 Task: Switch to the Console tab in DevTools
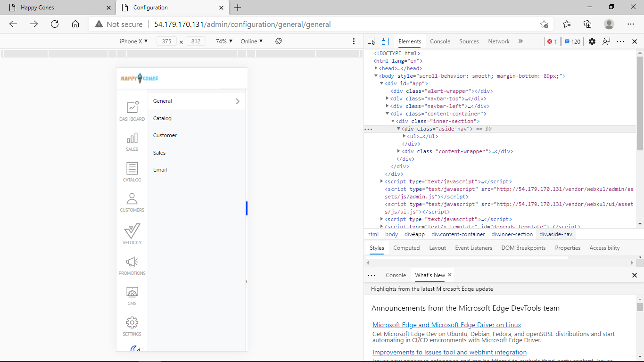coord(440,41)
